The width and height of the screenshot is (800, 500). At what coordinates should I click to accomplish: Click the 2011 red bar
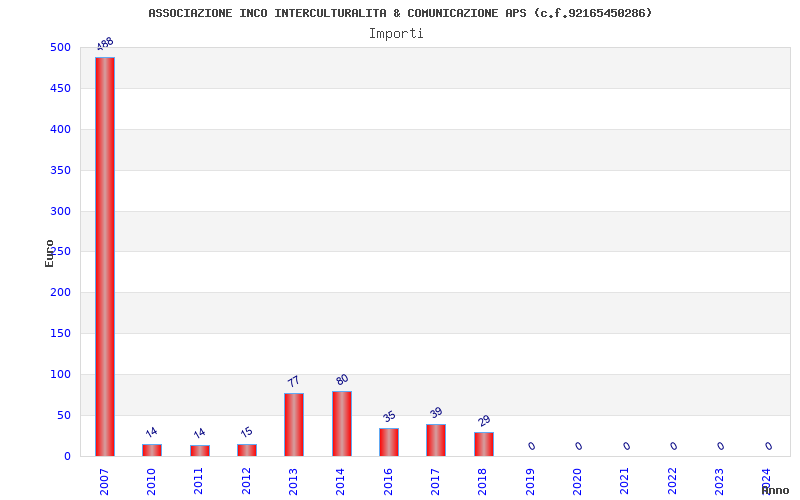199,451
